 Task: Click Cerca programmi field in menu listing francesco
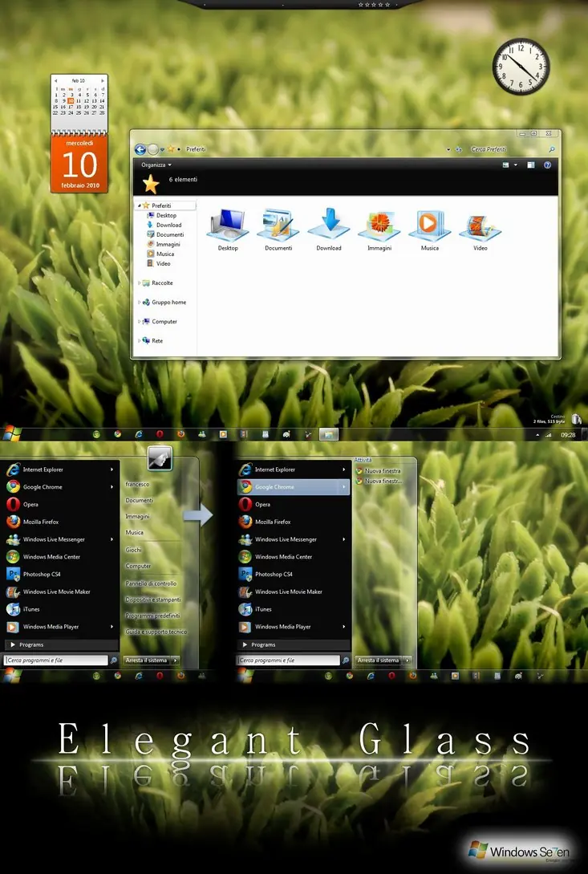[x=55, y=661]
